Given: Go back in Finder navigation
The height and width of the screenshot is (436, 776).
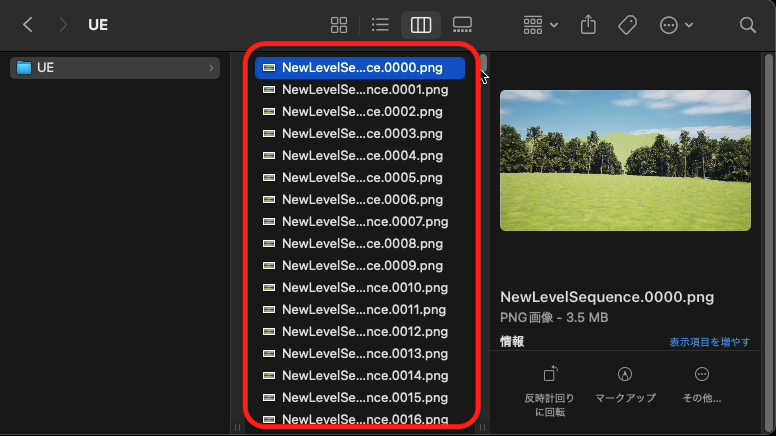Looking at the screenshot, I should click(28, 25).
